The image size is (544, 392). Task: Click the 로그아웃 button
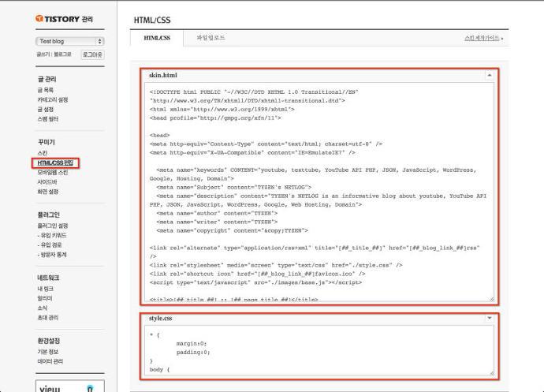tap(92, 55)
